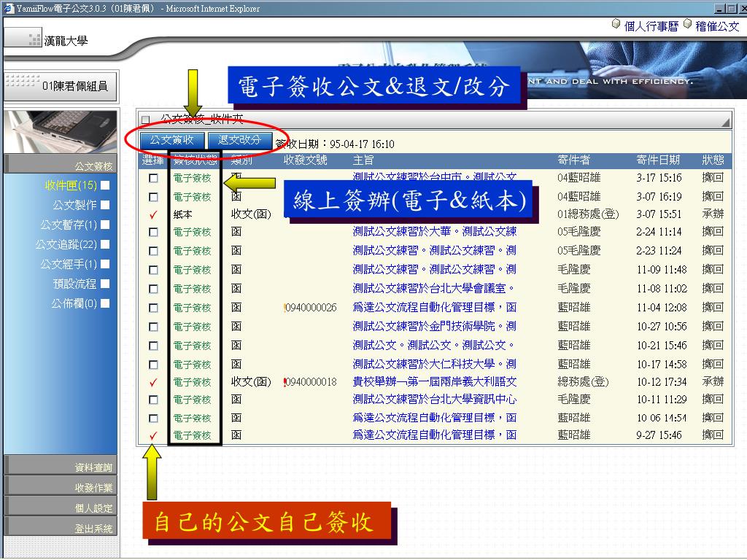
Task: Expand the 公文簽核 sidebar section
Action: tap(61, 165)
